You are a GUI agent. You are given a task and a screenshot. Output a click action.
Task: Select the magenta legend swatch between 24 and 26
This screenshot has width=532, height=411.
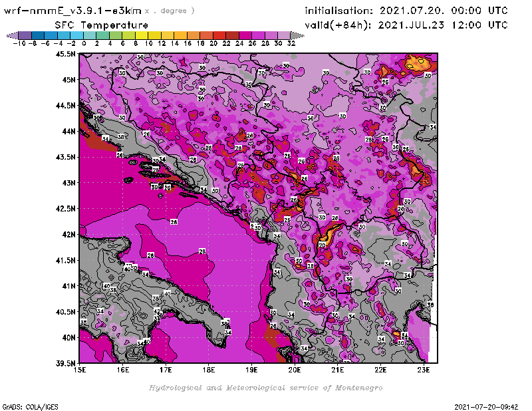(245, 35)
